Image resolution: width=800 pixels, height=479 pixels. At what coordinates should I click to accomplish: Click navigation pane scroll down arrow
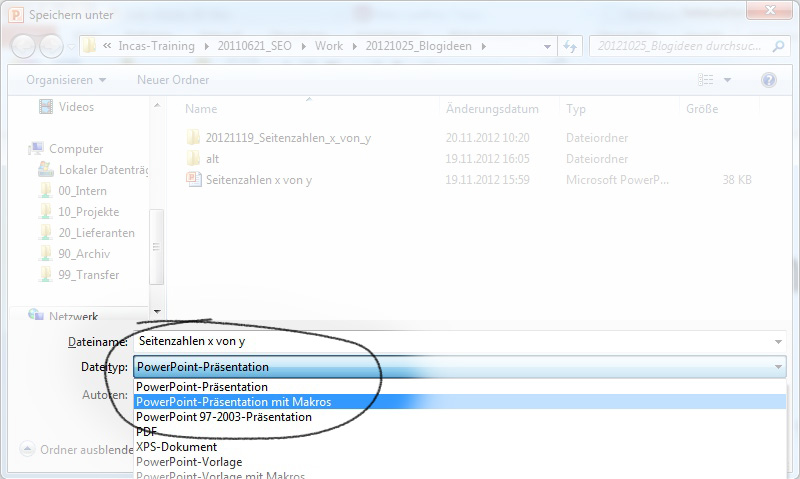tap(157, 311)
